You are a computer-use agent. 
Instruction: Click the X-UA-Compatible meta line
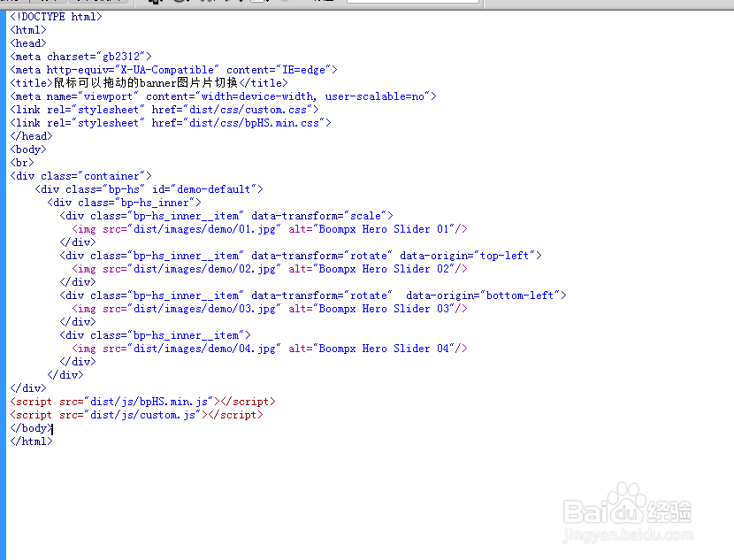173,70
